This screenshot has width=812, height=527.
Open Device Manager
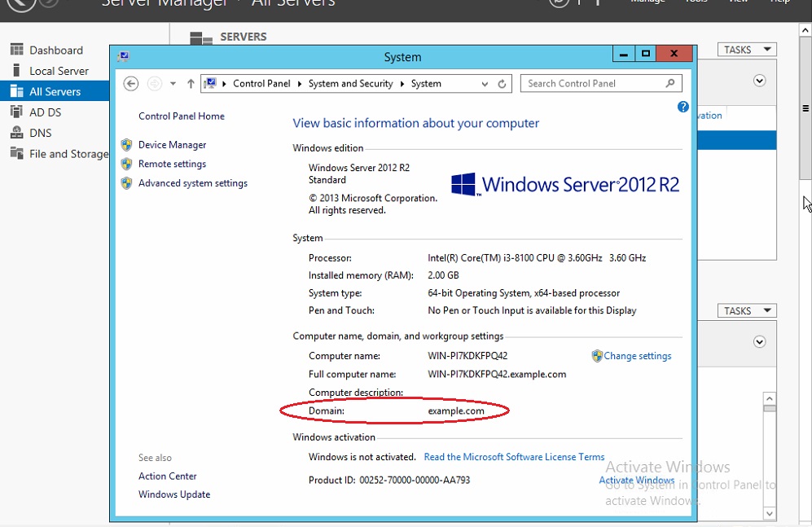click(172, 145)
